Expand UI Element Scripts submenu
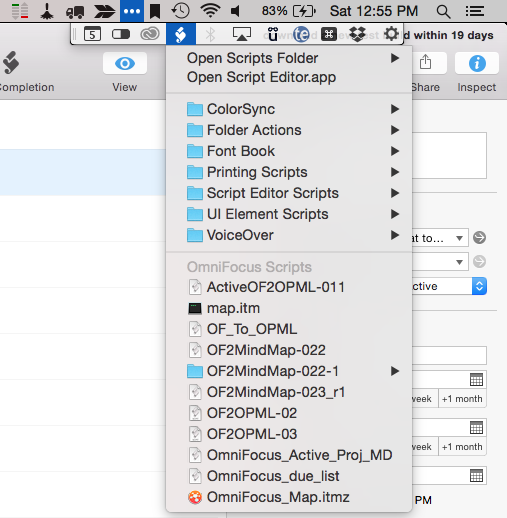The height and width of the screenshot is (518, 507). [x=289, y=214]
